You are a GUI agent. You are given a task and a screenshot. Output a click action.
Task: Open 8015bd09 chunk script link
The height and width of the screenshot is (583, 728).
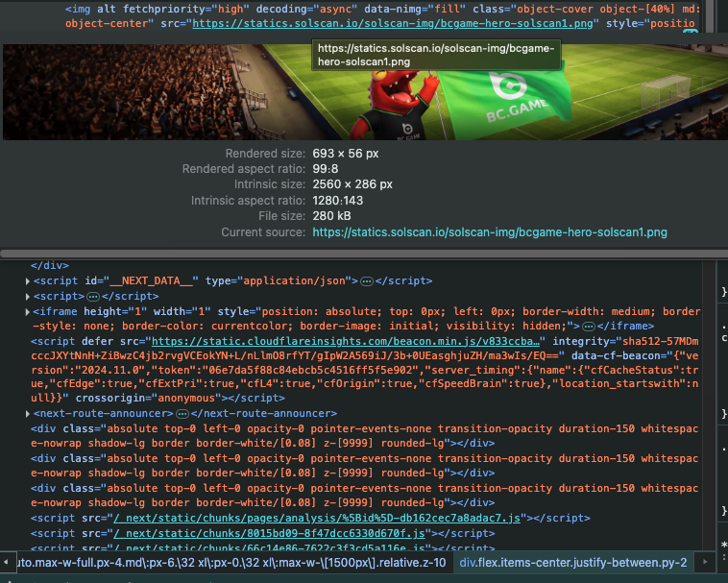269,533
